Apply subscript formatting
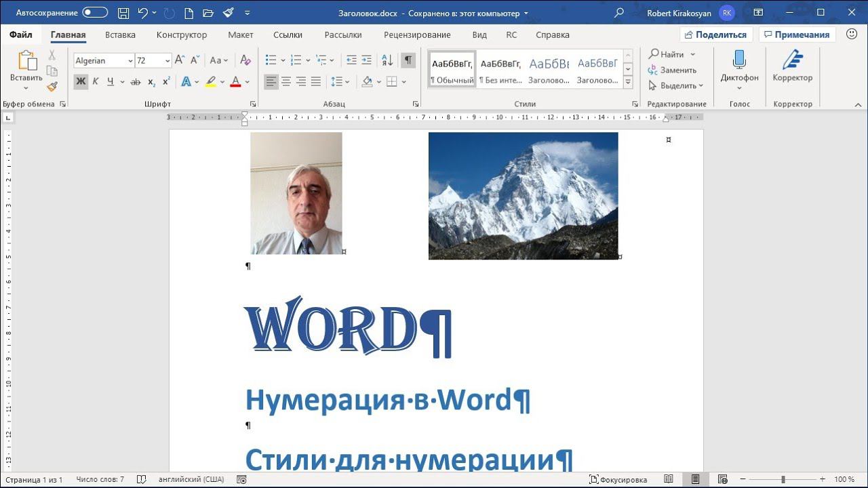The width and height of the screenshot is (868, 488). (x=151, y=82)
